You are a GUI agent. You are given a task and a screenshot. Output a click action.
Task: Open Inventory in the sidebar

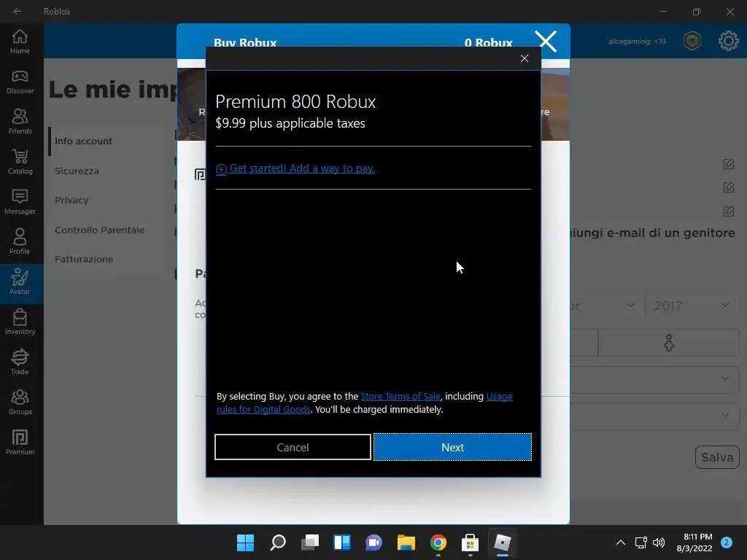tap(20, 322)
